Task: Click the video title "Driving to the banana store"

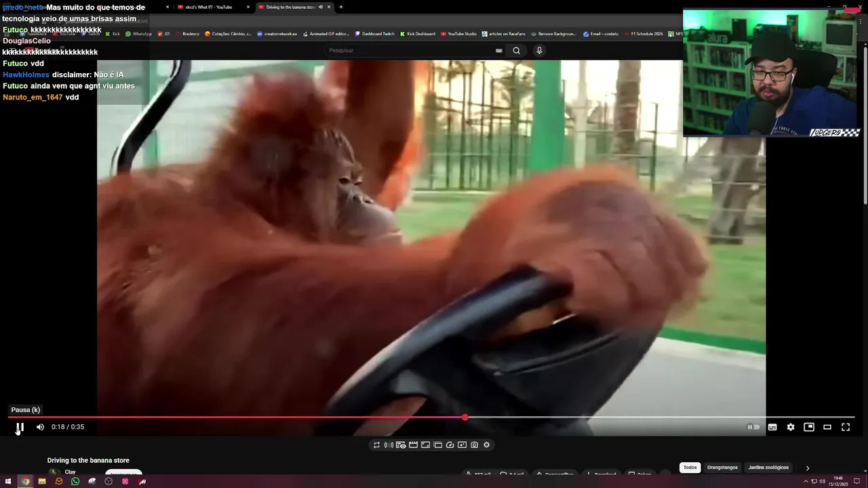Action: pos(88,460)
